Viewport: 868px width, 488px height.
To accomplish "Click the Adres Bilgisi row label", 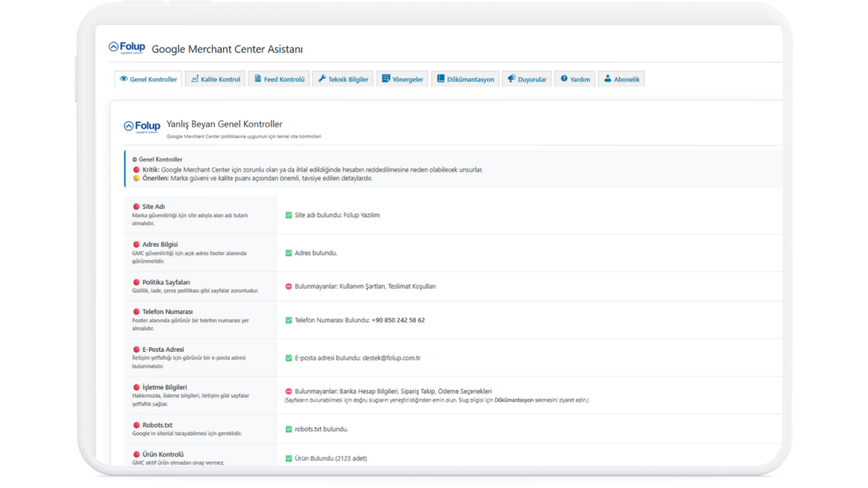I will pos(160,245).
